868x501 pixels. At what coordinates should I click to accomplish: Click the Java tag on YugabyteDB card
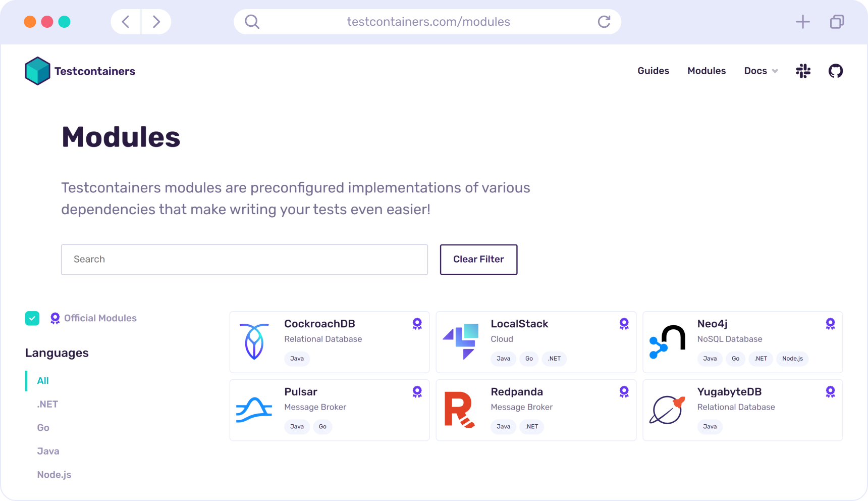(710, 427)
